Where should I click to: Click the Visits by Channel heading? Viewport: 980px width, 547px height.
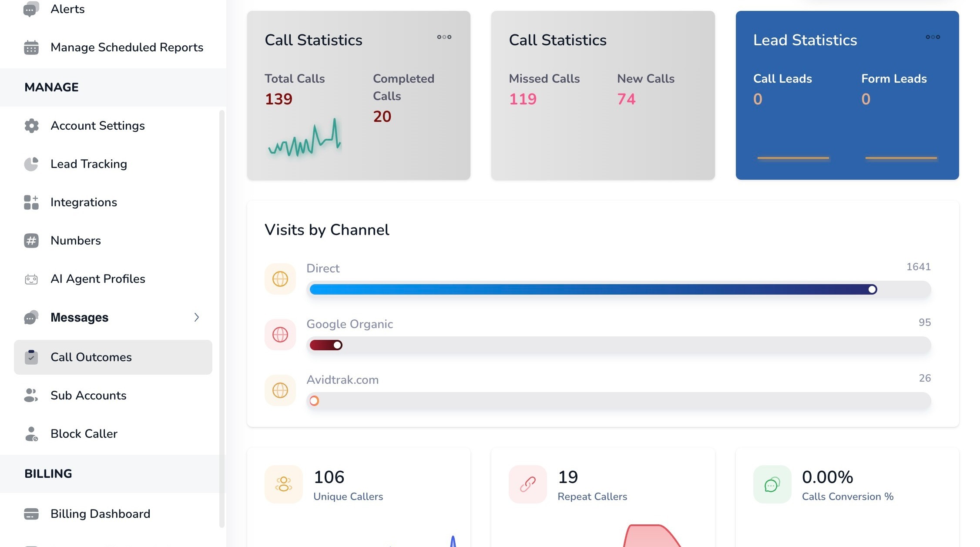[x=327, y=230]
